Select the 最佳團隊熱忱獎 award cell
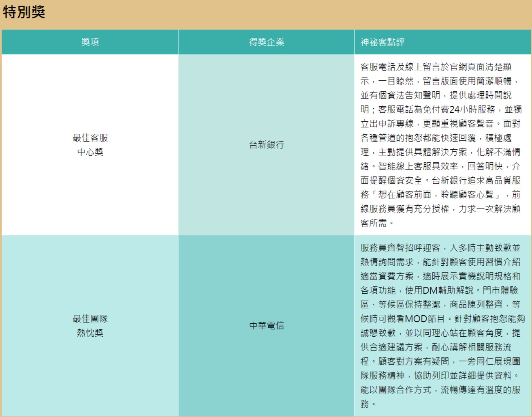The width and height of the screenshot is (532, 417). pos(90,326)
